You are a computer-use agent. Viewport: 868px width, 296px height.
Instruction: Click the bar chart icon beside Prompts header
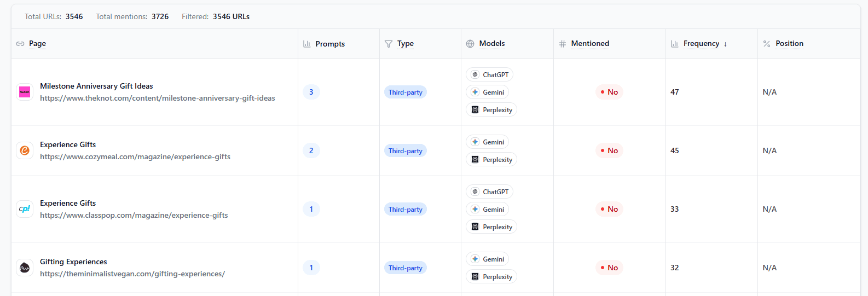pos(307,44)
